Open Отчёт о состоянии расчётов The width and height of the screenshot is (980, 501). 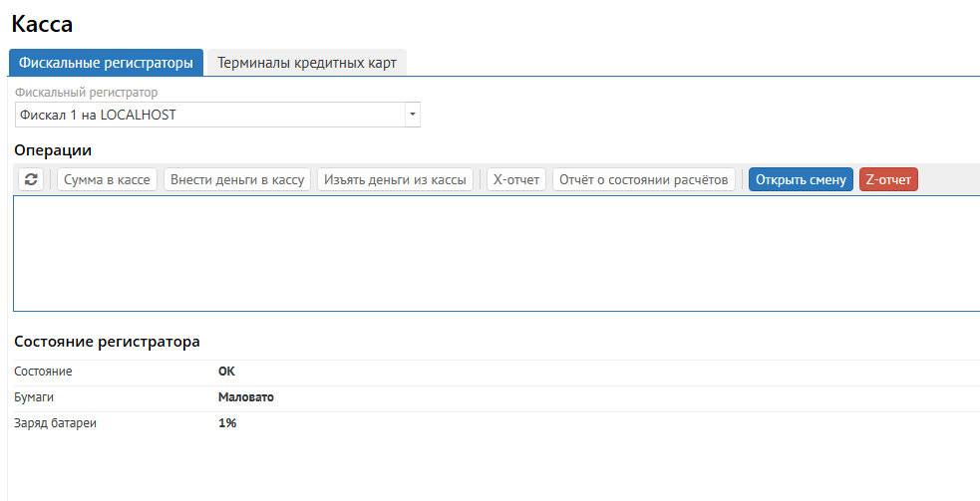(x=644, y=179)
